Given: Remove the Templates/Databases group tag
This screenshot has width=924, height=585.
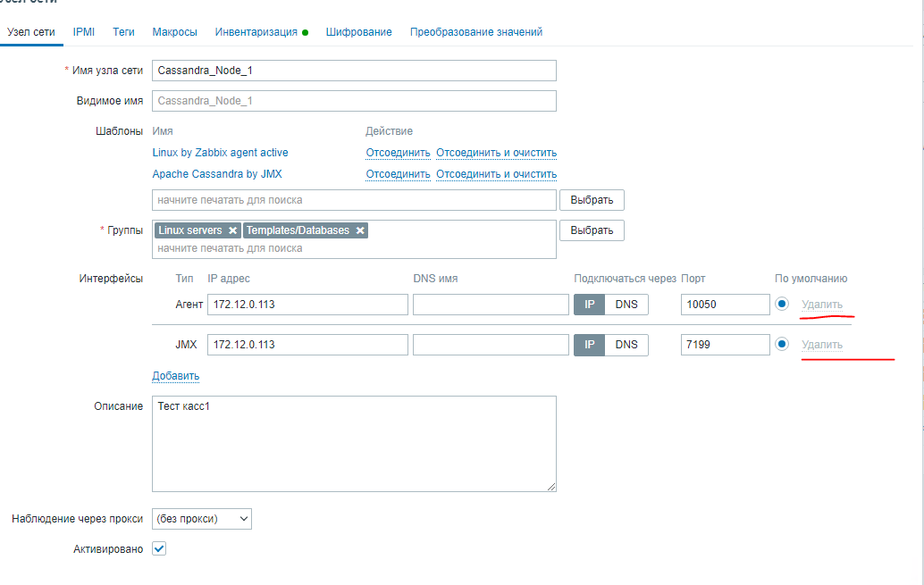Looking at the screenshot, I should (x=360, y=230).
